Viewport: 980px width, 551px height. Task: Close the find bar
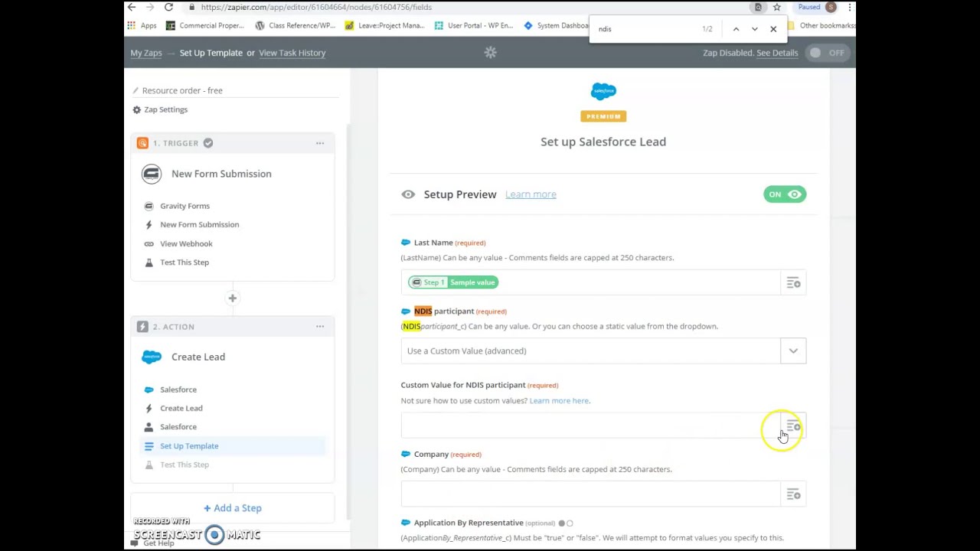coord(773,29)
